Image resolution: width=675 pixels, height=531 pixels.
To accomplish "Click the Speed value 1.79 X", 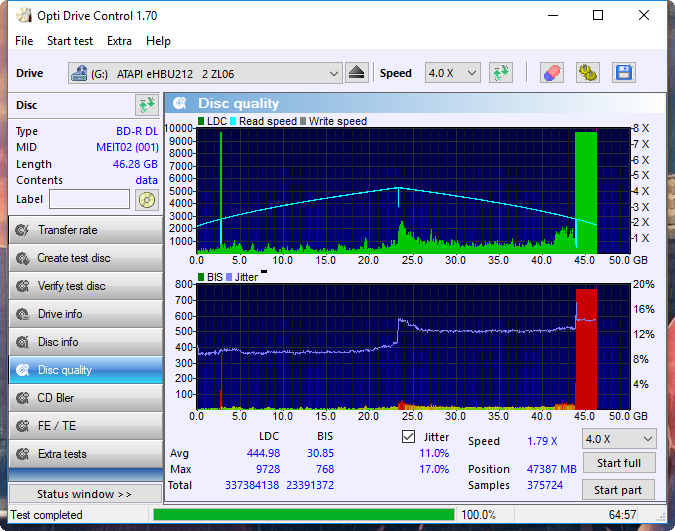I will click(542, 441).
